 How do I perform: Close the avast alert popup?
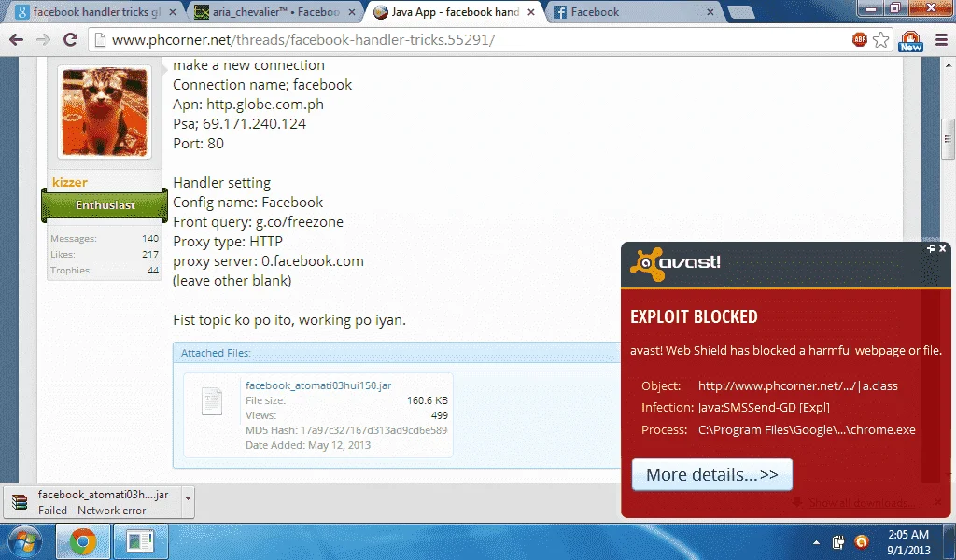point(943,248)
